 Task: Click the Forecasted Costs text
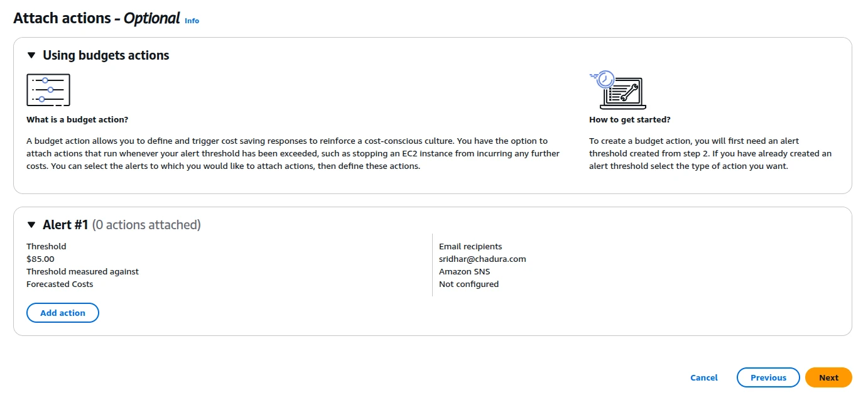(x=60, y=284)
